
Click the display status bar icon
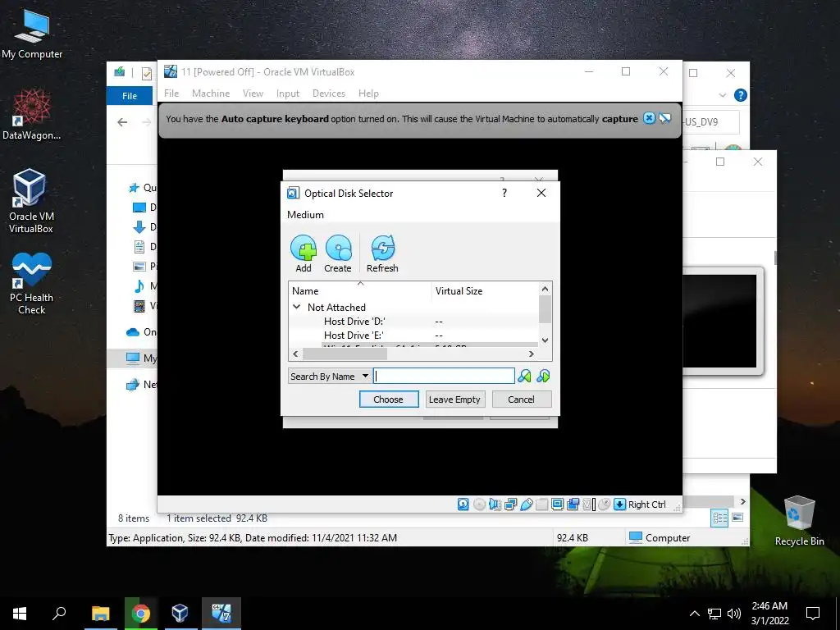tap(557, 504)
